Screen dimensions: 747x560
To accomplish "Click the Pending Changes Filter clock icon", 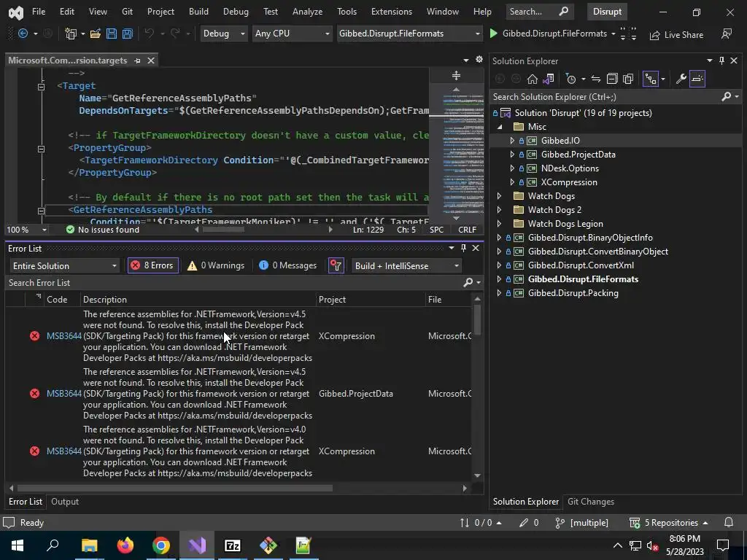I will click(x=570, y=79).
